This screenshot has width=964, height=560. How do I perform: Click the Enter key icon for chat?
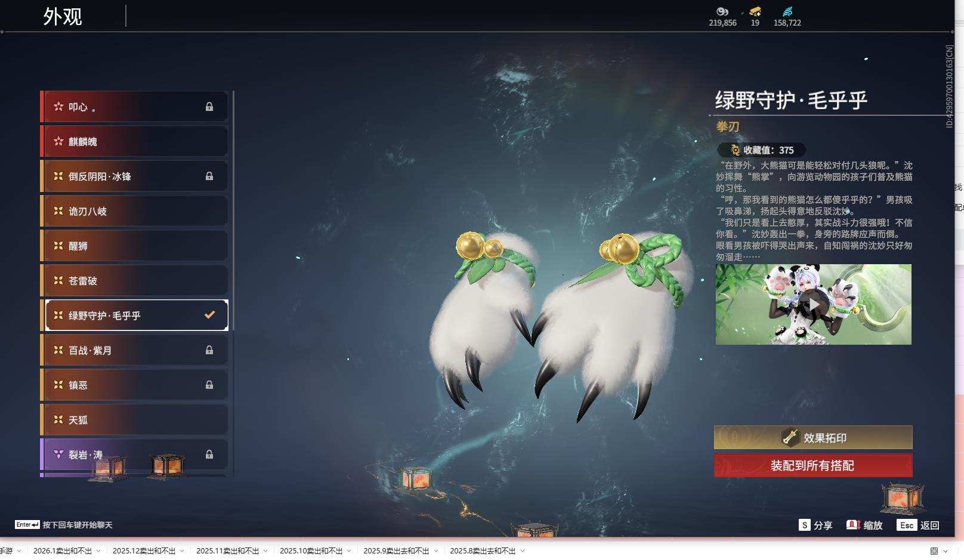point(27,525)
